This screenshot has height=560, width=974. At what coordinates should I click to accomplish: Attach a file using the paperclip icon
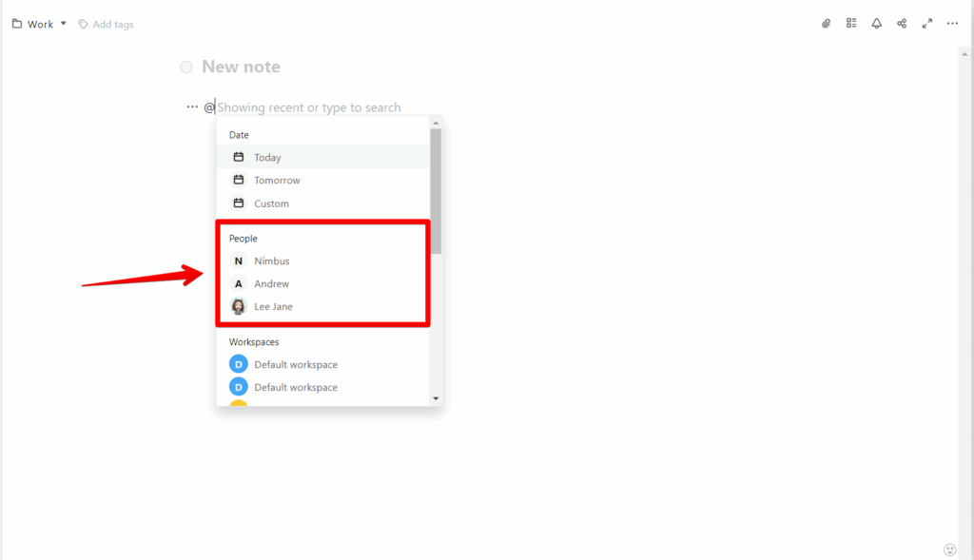click(825, 23)
